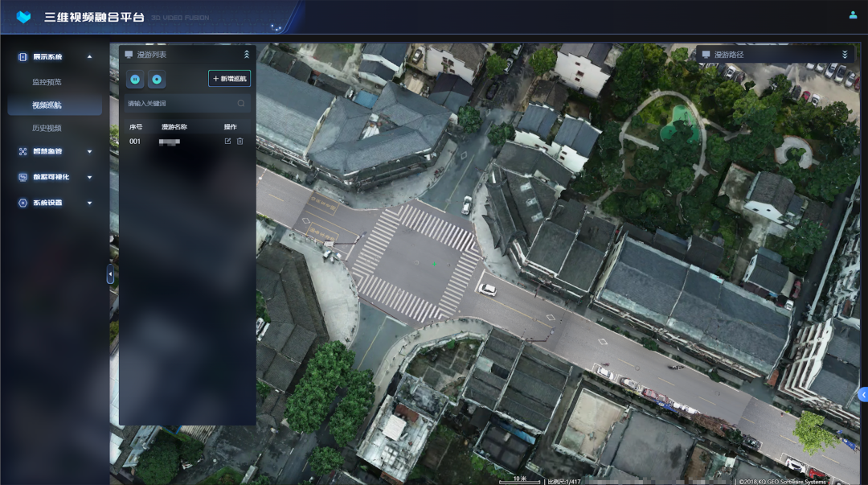Click the stop roaming button icon

click(x=157, y=79)
